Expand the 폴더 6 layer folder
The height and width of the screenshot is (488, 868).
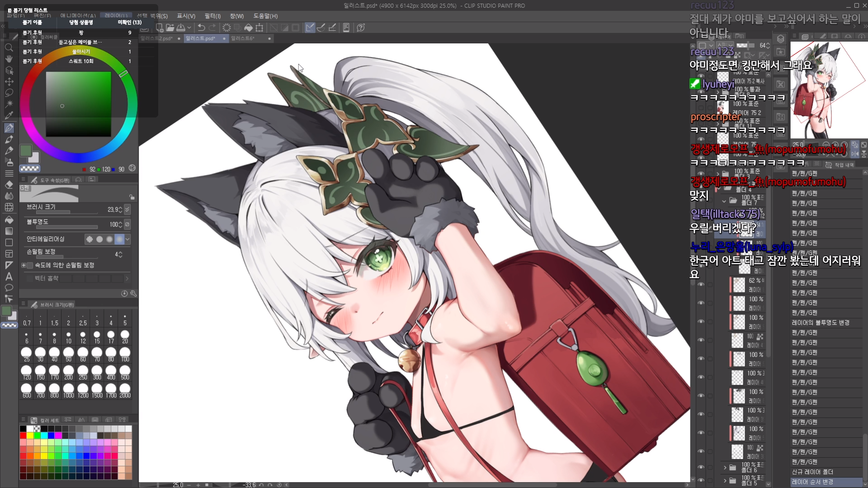[725, 467]
